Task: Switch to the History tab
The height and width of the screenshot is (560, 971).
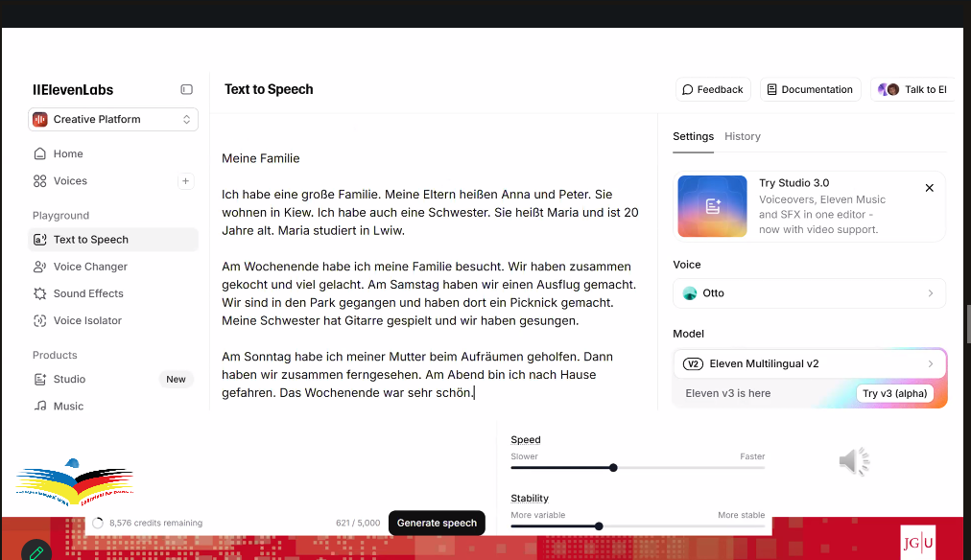Action: tap(742, 136)
